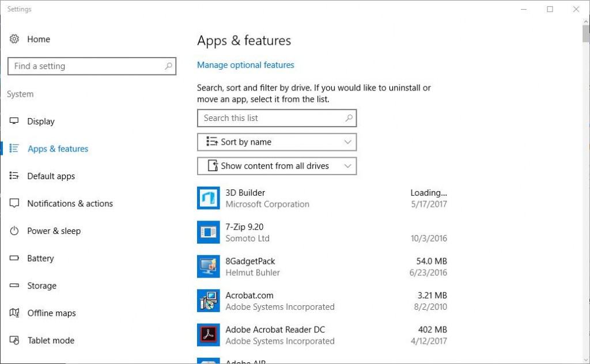Select the Display settings icon
This screenshot has width=590, height=364.
pos(14,121)
